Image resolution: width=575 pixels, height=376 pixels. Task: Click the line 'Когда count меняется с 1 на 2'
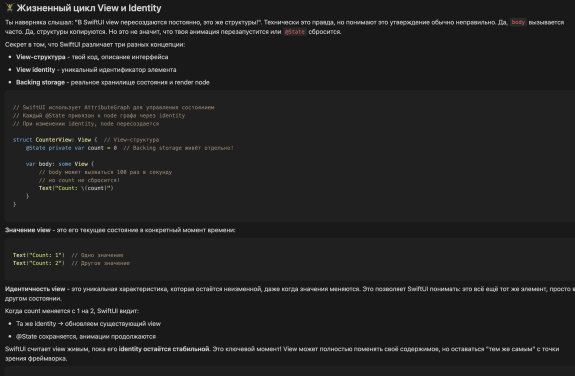coord(72,311)
